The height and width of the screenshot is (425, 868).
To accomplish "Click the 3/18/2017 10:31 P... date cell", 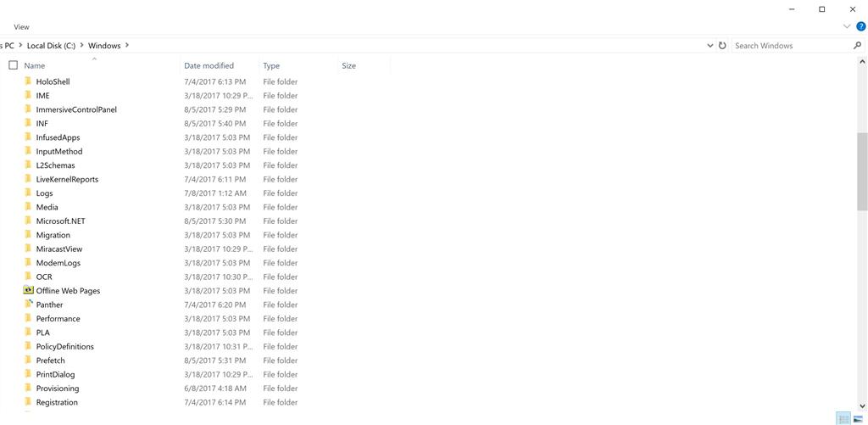I will tap(219, 346).
